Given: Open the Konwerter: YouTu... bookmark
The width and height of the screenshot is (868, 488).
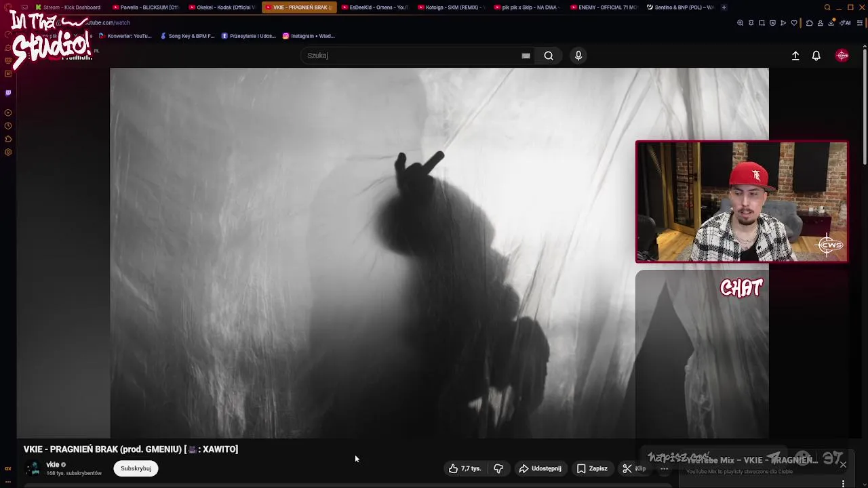Looking at the screenshot, I should (125, 36).
